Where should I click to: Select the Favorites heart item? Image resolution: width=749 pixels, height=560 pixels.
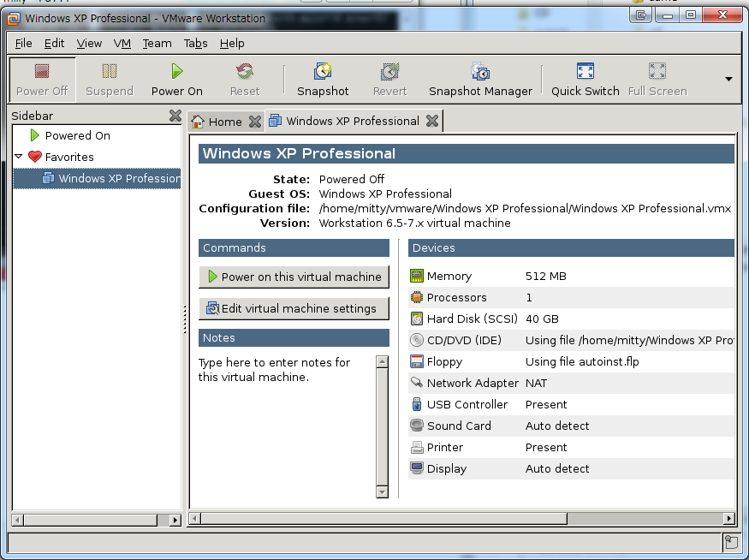click(34, 157)
